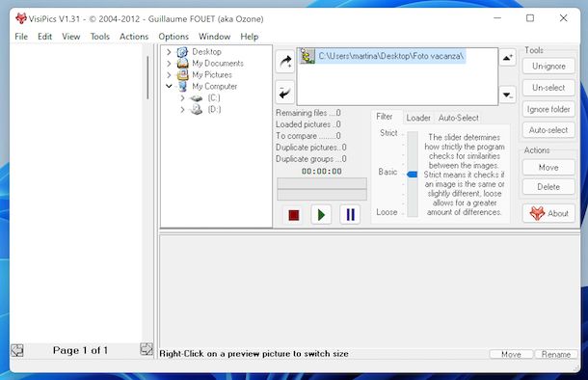
Task: Click the Move button under Actions
Action: coord(548,168)
